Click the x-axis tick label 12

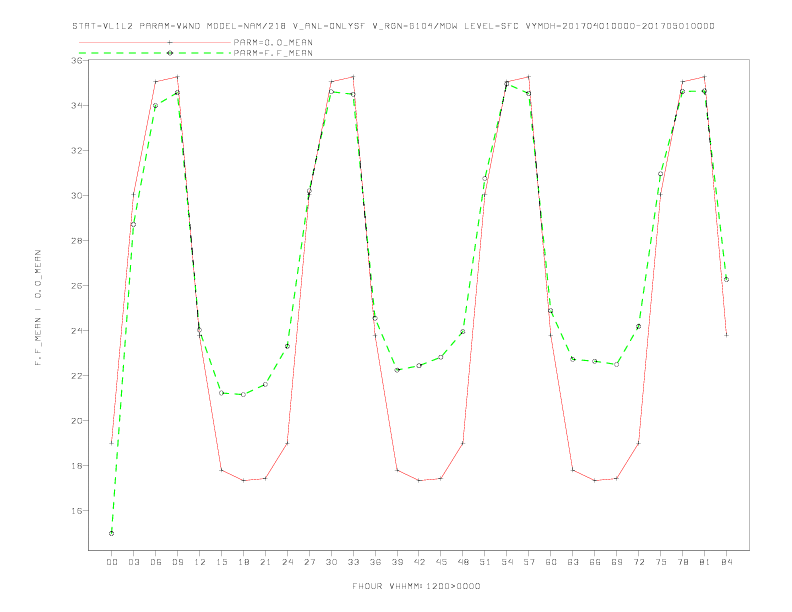coord(200,562)
